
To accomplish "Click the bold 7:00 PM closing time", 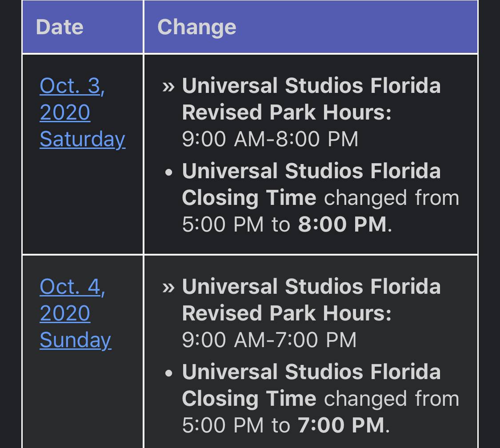I will tap(341, 425).
